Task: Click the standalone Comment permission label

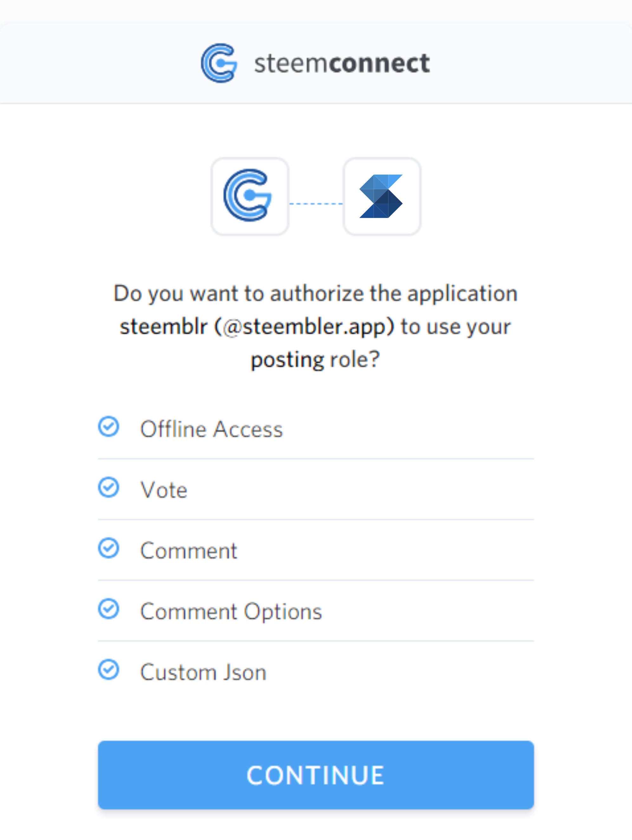Action: point(189,551)
